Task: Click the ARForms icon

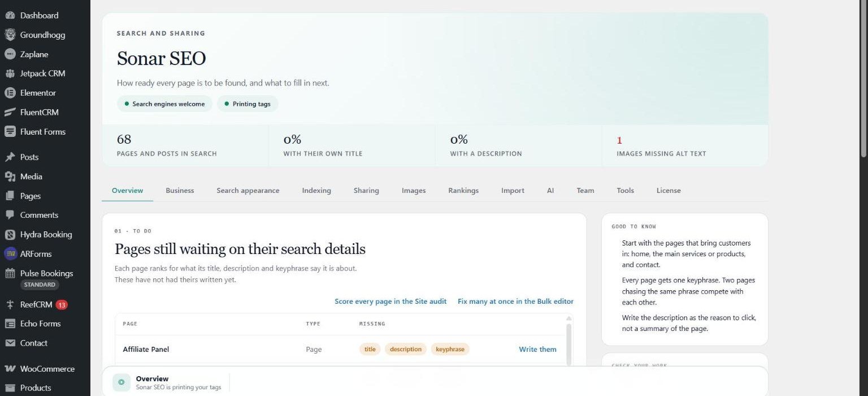Action: 10,253
